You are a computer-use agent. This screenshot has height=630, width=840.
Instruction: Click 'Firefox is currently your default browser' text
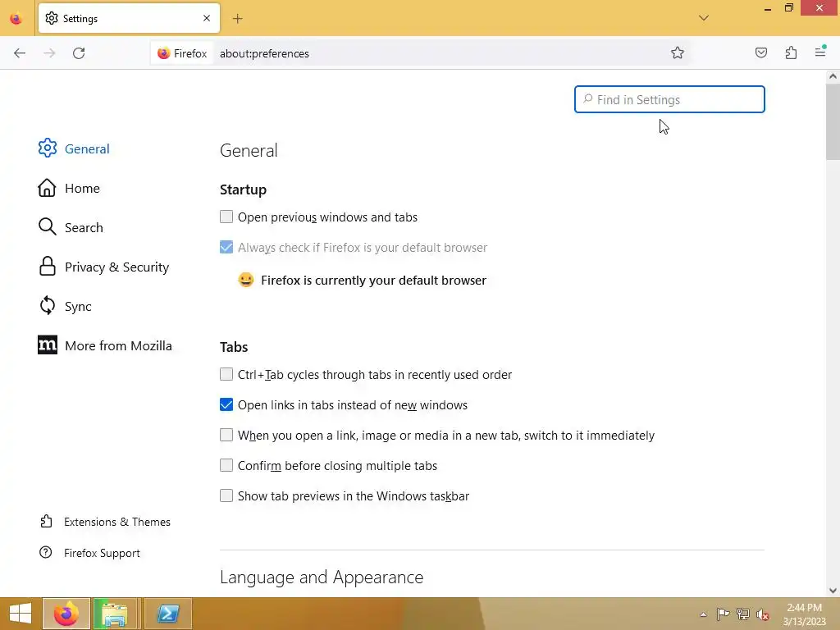click(373, 281)
